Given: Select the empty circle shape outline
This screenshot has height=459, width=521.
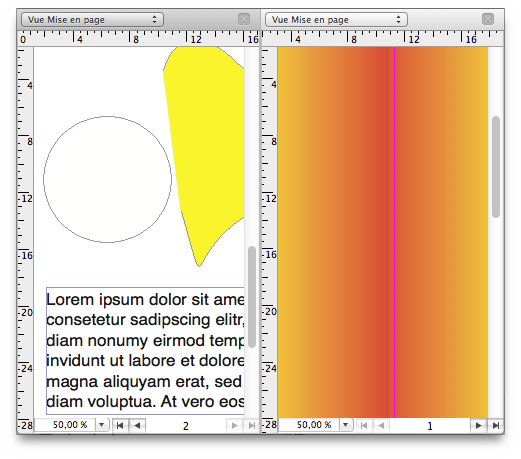Looking at the screenshot, I should point(107,179).
